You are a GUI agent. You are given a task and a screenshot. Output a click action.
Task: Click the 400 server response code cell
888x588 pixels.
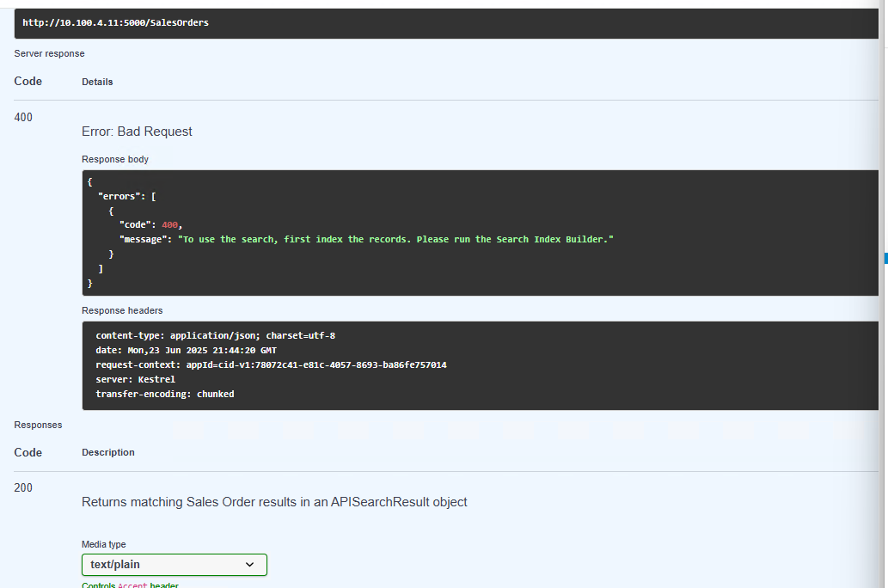point(23,117)
